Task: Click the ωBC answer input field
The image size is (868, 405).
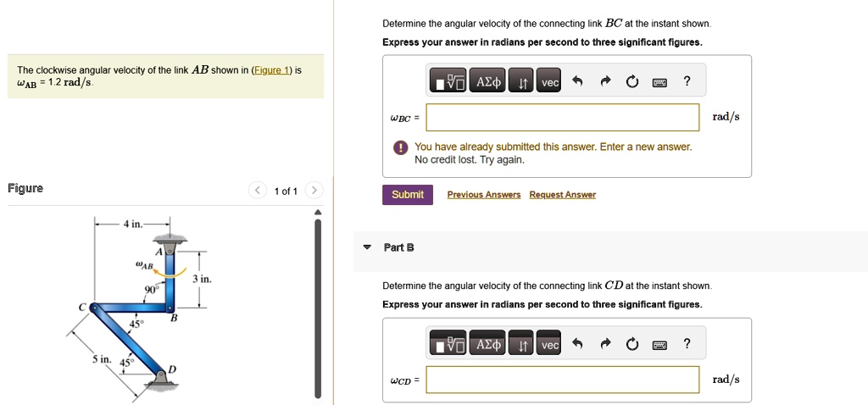Action: tap(562, 118)
